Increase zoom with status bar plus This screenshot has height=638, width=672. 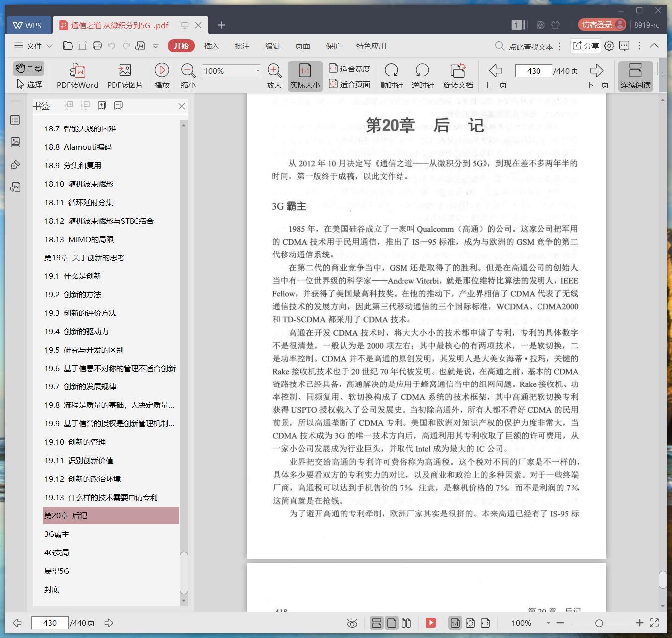tap(640, 623)
